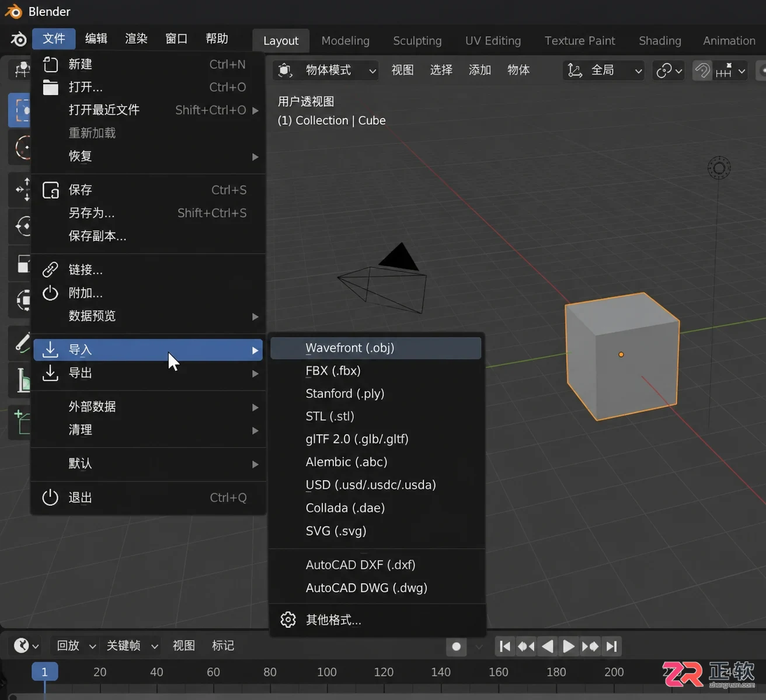766x700 pixels.
Task: Open the timeline 标记 menu
Action: click(223, 646)
